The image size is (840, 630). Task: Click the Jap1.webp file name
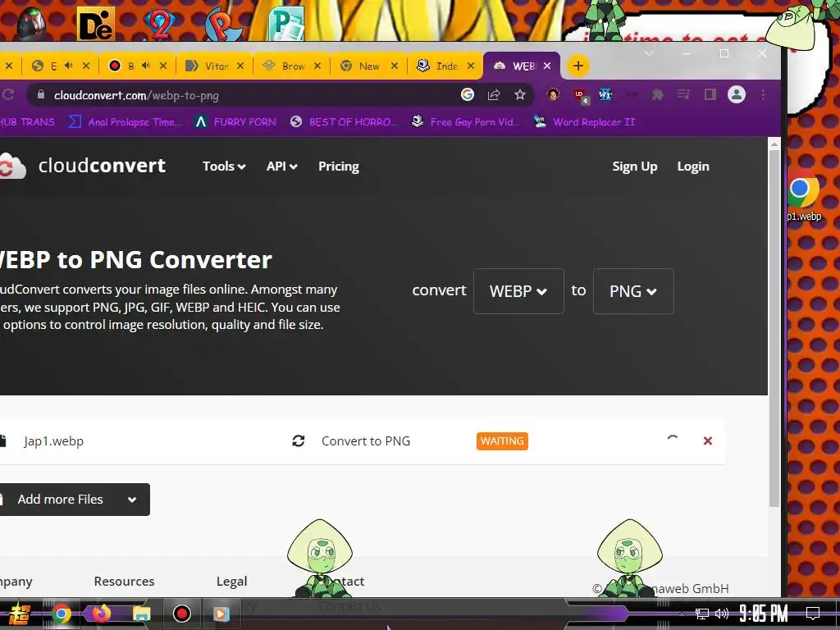[x=53, y=441]
